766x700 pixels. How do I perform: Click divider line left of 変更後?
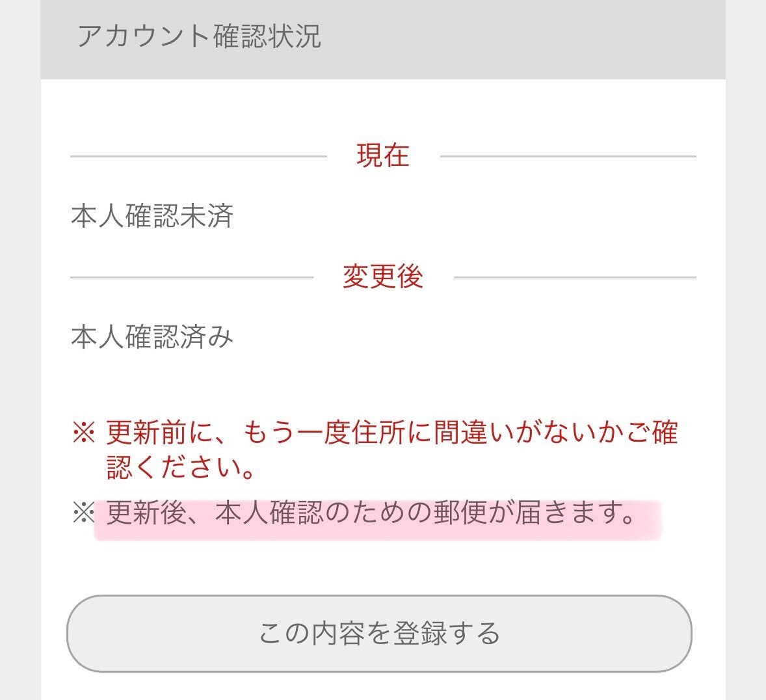click(191, 277)
